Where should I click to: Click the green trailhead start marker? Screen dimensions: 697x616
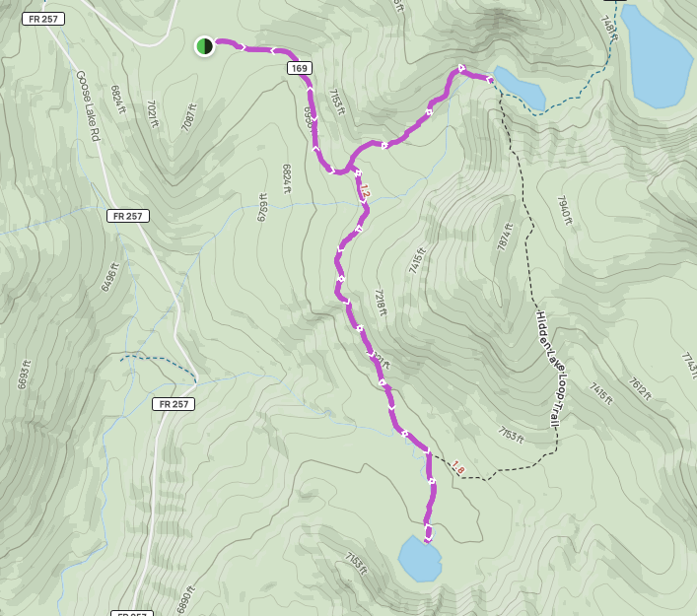[204, 46]
